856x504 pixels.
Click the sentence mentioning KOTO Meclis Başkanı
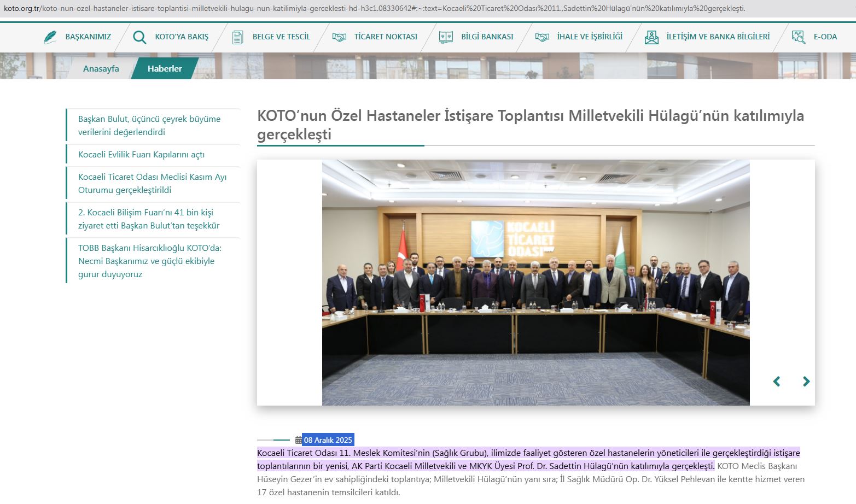tap(531, 479)
